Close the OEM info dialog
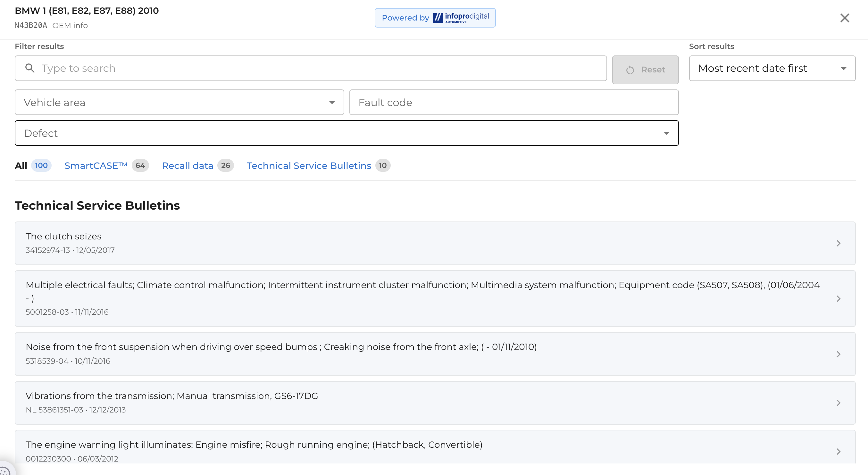868x475 pixels. [x=844, y=18]
